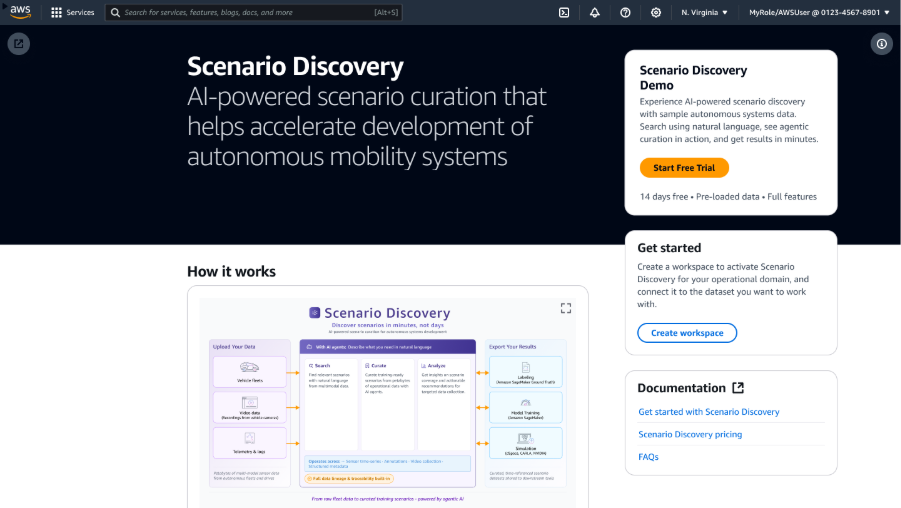Click the Services label in navbar
This screenshot has height=508, width=901.
pyautogui.click(x=80, y=12)
